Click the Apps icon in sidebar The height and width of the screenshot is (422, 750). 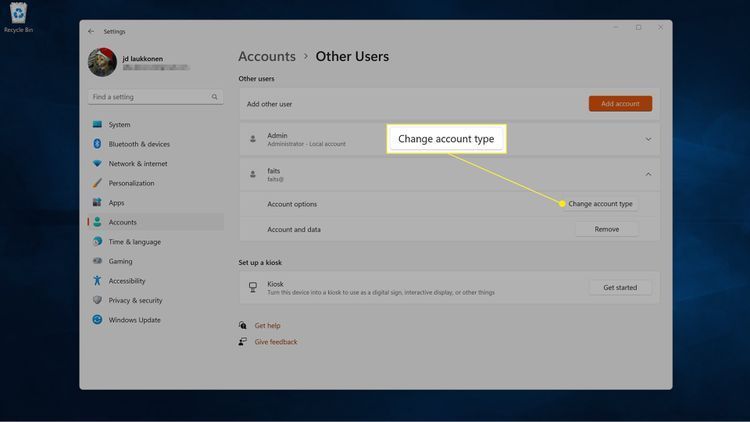97,203
